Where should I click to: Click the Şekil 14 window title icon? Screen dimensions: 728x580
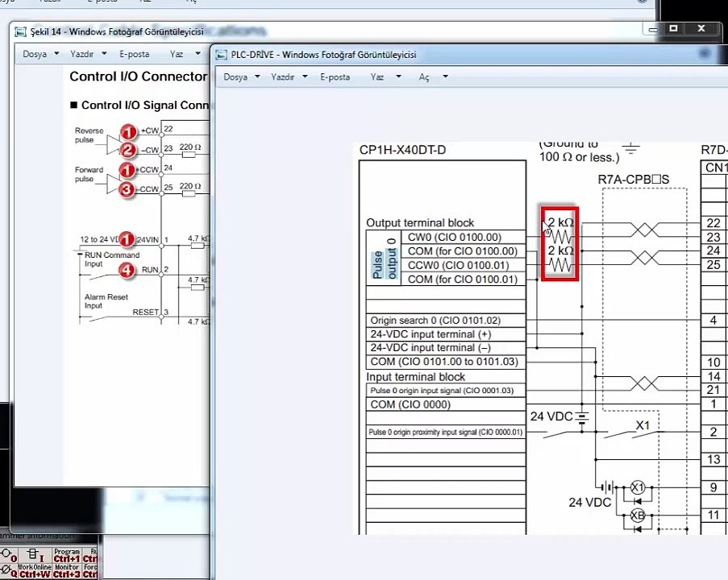click(20, 31)
